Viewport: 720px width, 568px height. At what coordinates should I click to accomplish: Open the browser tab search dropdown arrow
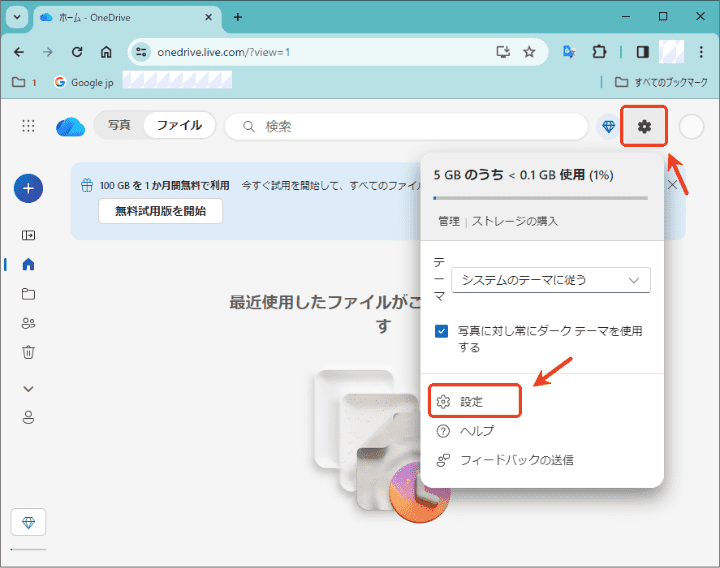coord(17,17)
